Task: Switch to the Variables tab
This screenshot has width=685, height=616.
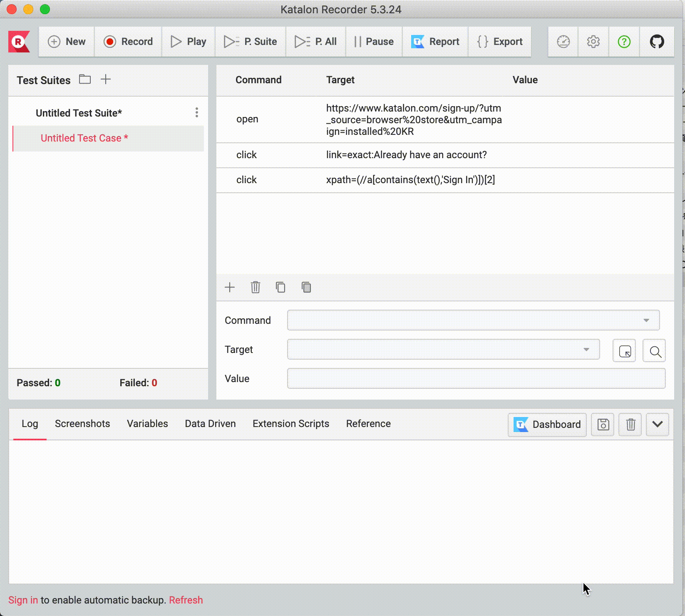Action: (147, 424)
